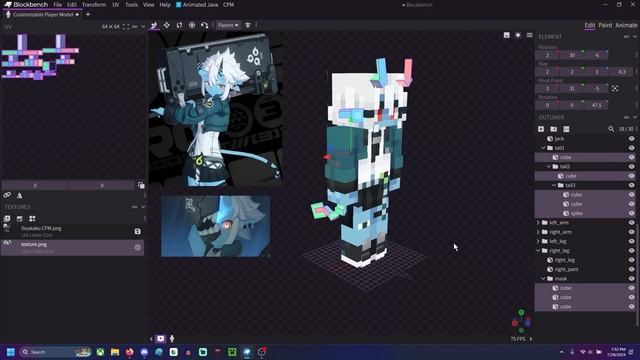Select the Pivot tool in the toolbar

coord(192,25)
